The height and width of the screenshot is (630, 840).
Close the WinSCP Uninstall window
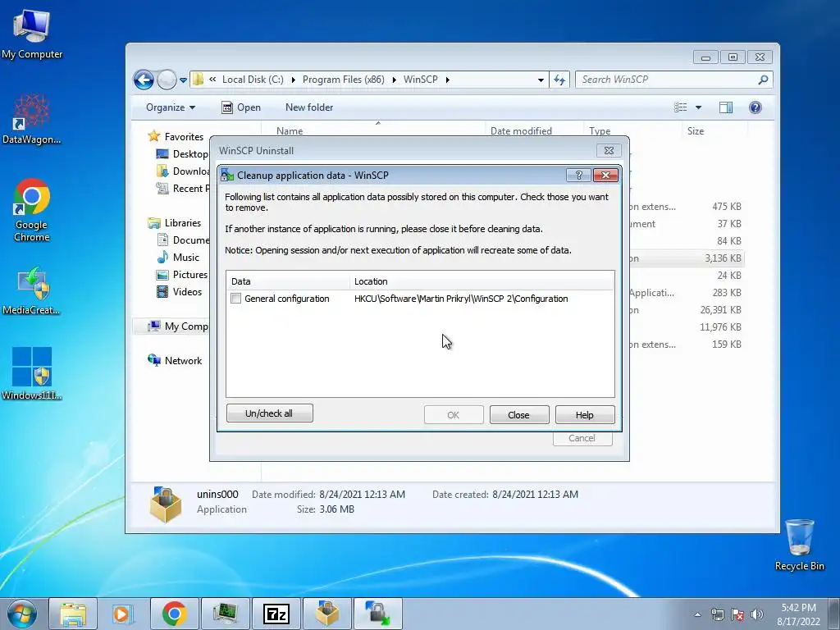[x=609, y=151]
